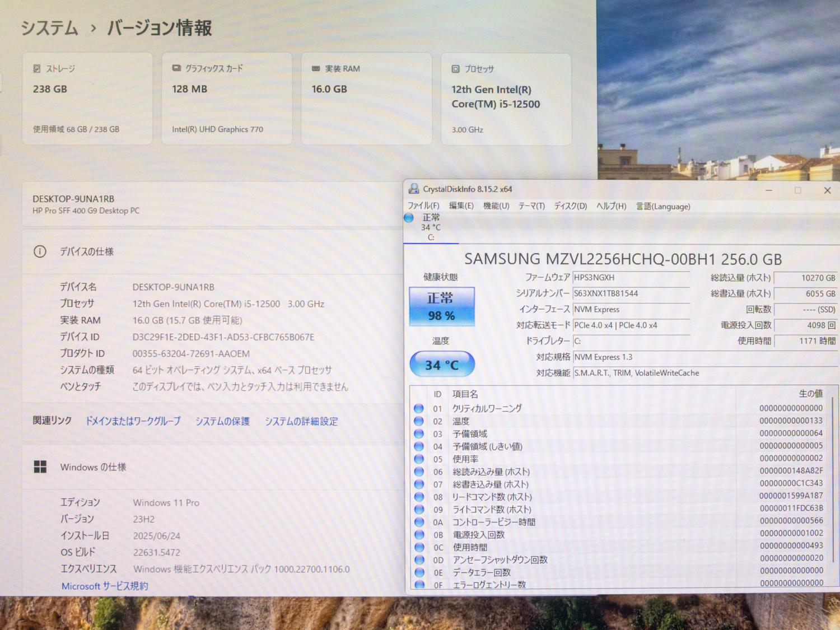The height and width of the screenshot is (630, 840).
Task: Click the CrystalDiskInfo title bar app icon
Action: tap(414, 189)
